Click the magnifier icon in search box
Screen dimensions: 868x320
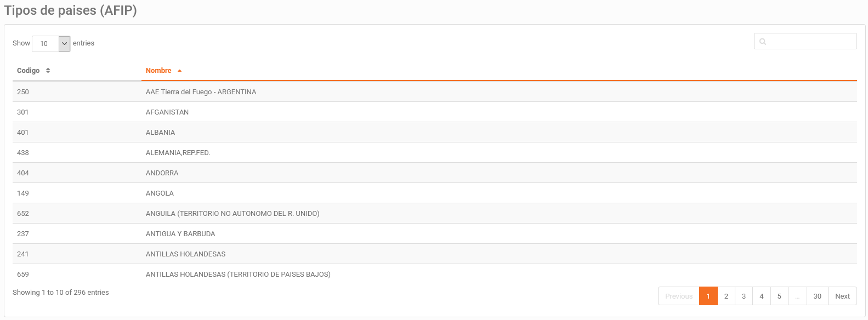point(763,42)
